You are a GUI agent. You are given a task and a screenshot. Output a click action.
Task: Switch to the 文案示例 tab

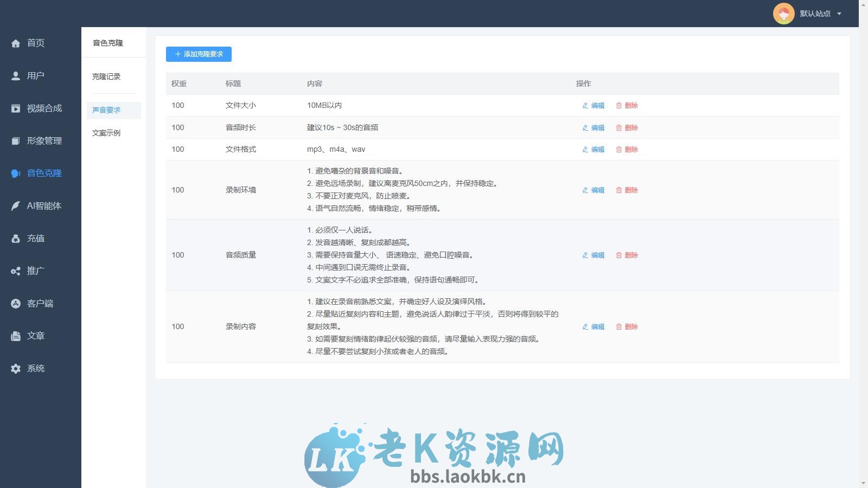click(106, 132)
